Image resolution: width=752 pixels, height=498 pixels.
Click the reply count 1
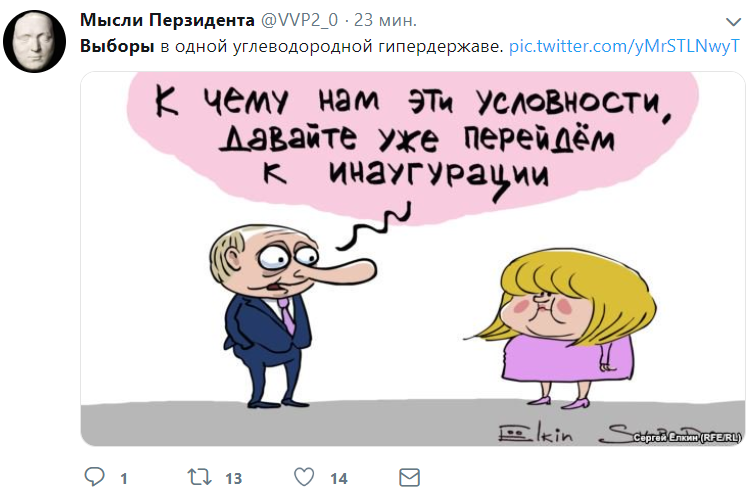[x=124, y=478]
